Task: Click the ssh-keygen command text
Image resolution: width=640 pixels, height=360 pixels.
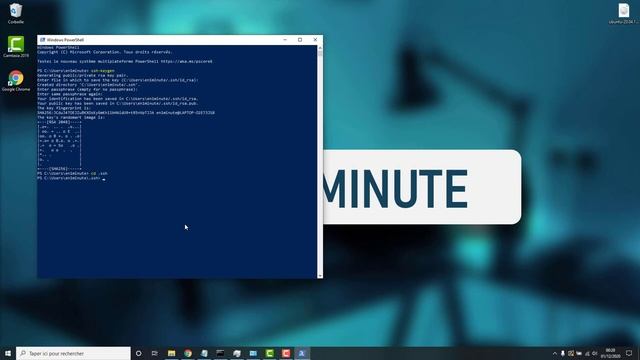Action: [x=103, y=71]
